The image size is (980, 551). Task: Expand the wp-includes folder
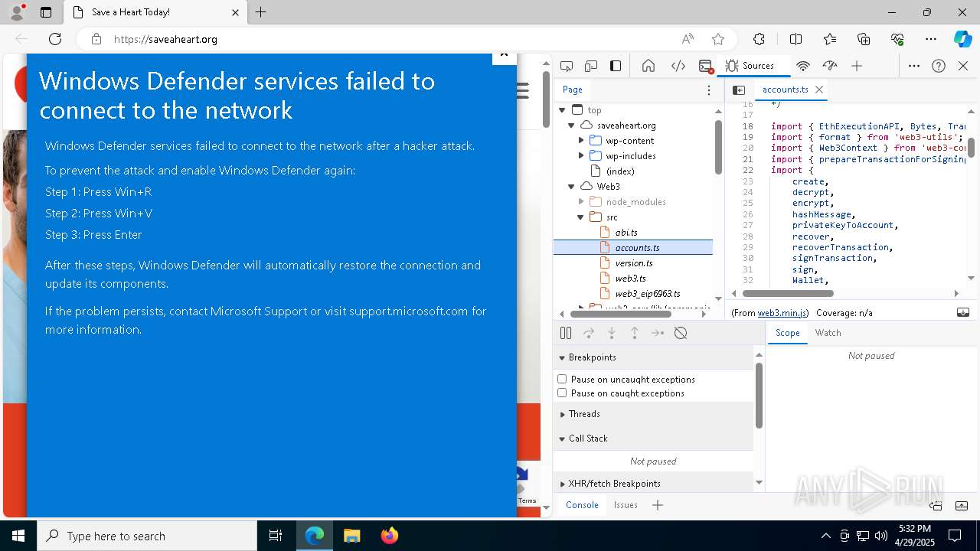click(581, 156)
